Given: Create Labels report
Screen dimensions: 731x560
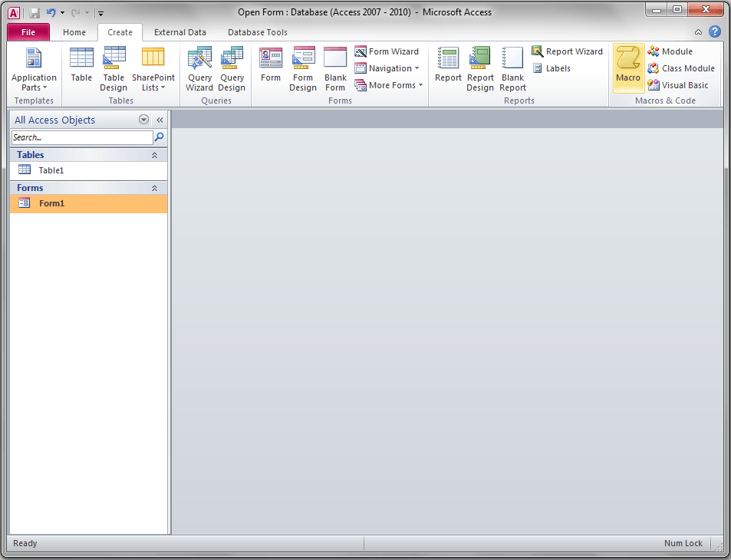Looking at the screenshot, I should [552, 68].
